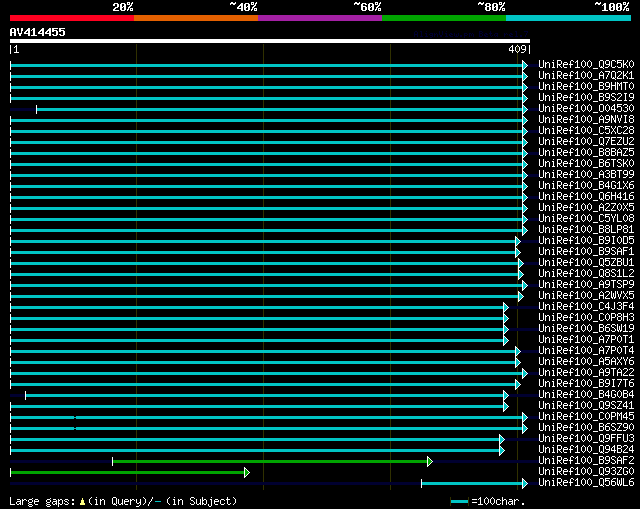Viewport: 640px width, 509px height.
Task: Click the UniRef100_Q9C5K0 hit label
Action: click(586, 64)
